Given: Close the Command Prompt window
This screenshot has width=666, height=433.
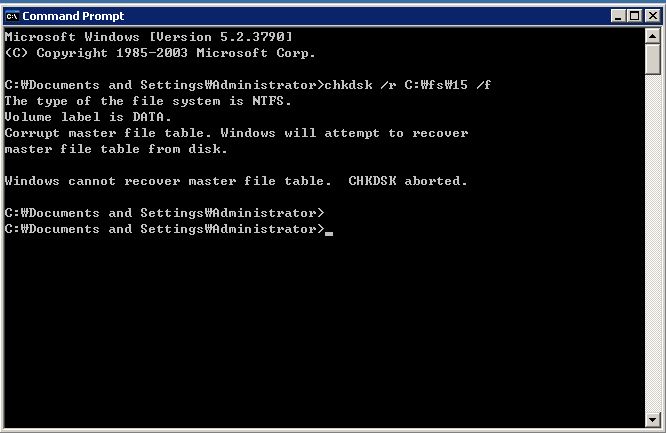Looking at the screenshot, I should (x=652, y=16).
